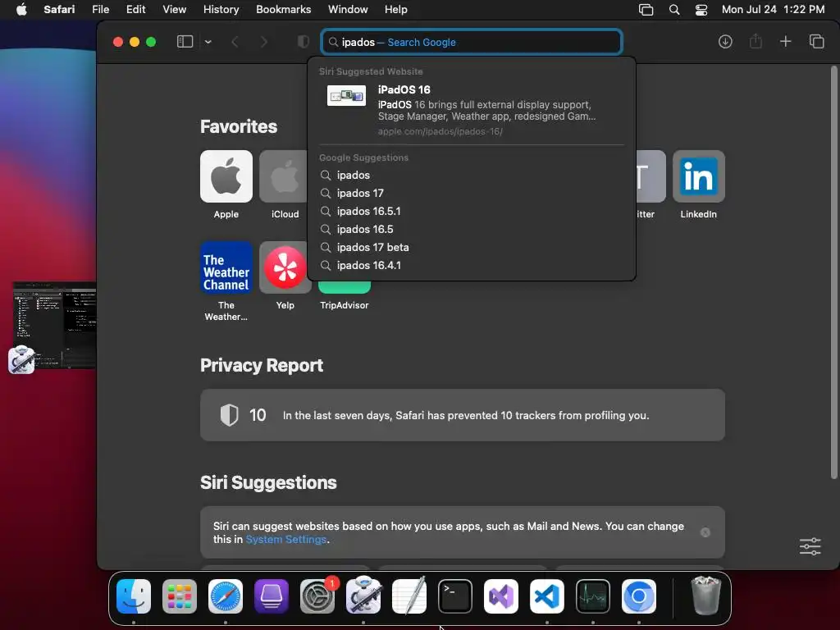840x630 pixels.
Task: Follow the System Settings link
Action: (x=286, y=540)
